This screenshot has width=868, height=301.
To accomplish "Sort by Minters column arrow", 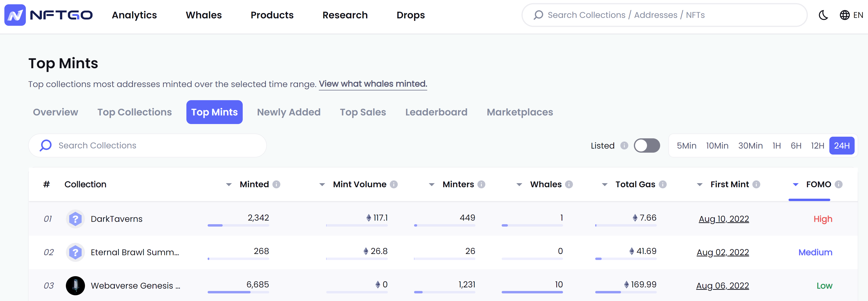I will coord(431,185).
